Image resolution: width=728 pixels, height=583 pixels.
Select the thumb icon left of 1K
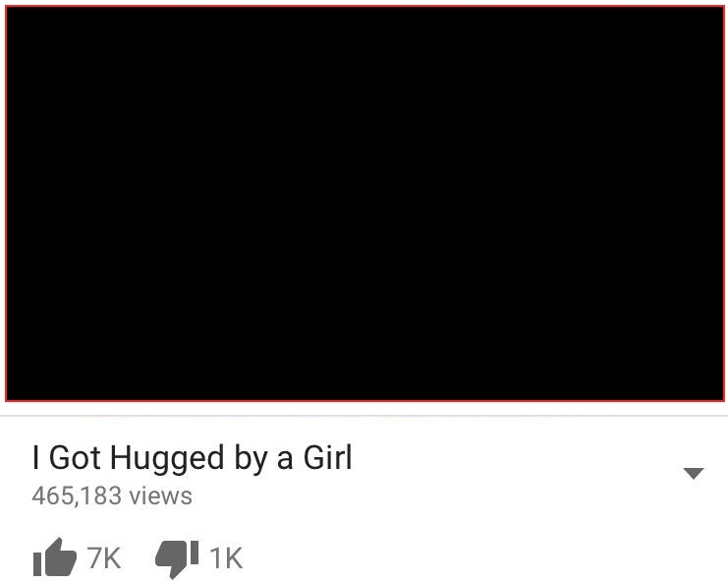click(177, 559)
